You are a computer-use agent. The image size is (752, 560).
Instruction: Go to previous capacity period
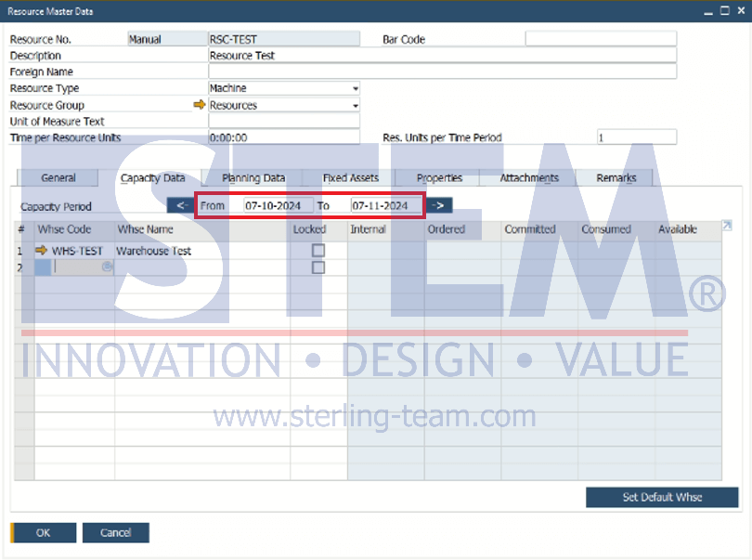[180, 204]
